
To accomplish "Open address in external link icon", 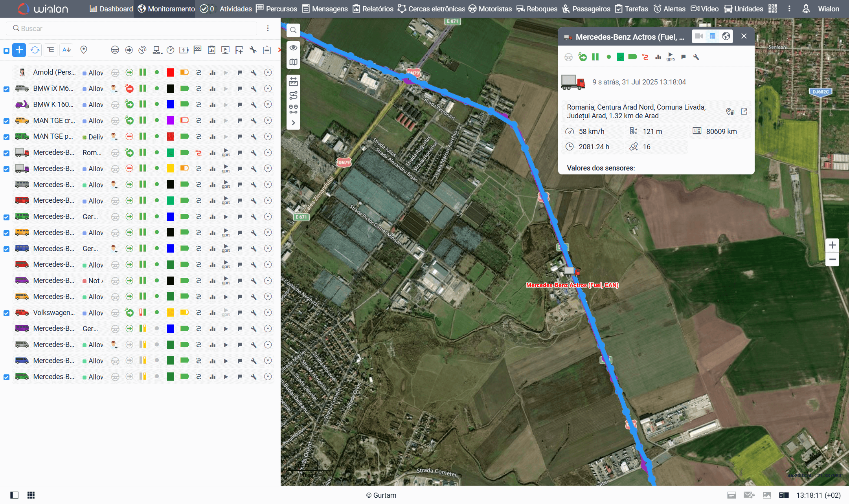I will 744,112.
